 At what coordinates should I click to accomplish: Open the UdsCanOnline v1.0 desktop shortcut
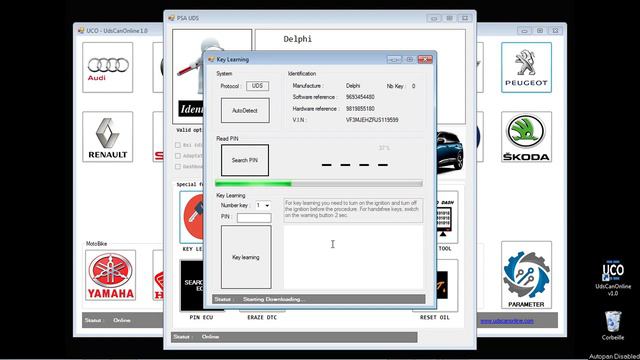[613, 277]
